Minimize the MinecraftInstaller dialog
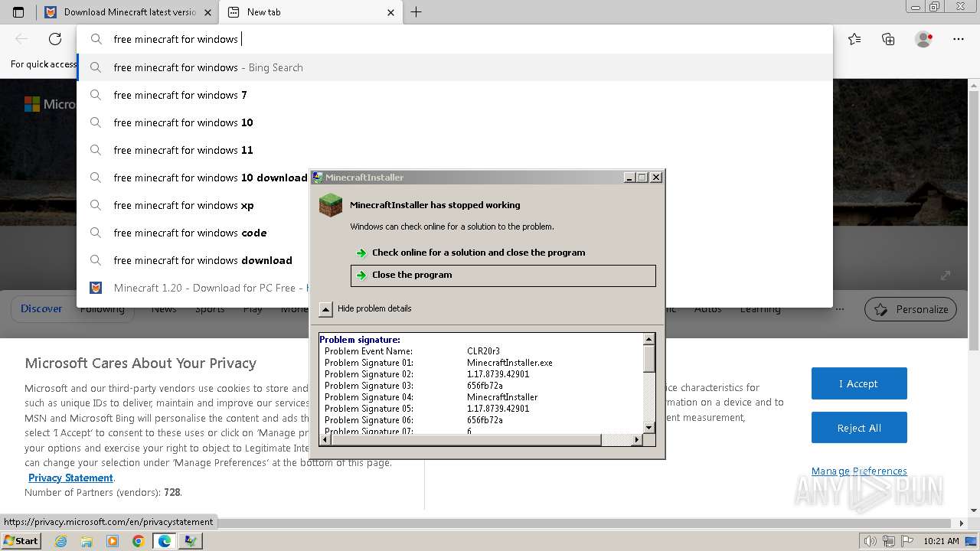980x551 pixels. (x=629, y=178)
